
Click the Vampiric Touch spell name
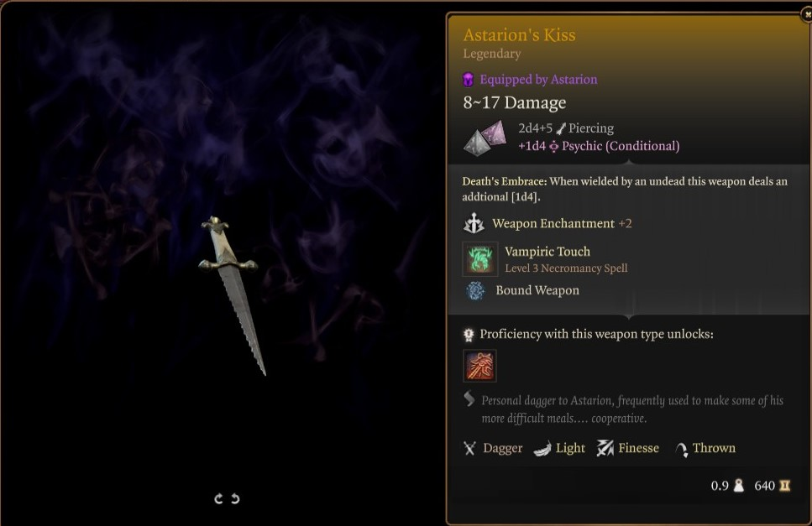[x=547, y=252]
